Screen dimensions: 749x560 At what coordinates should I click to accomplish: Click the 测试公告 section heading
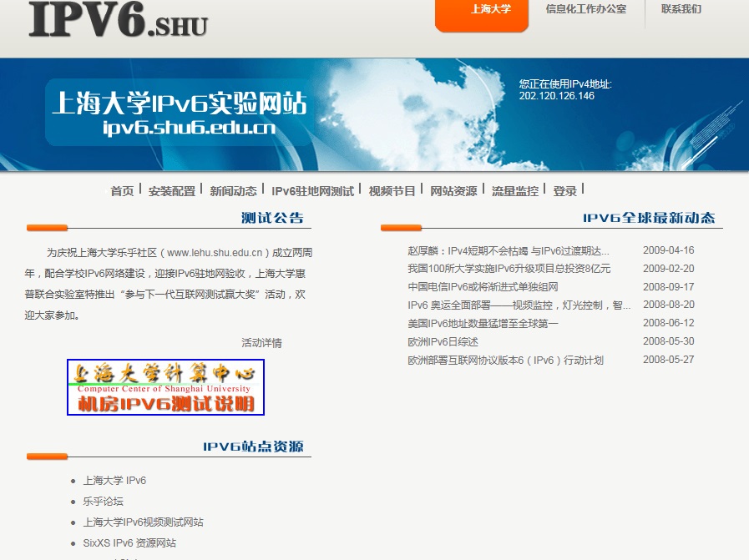click(x=272, y=218)
